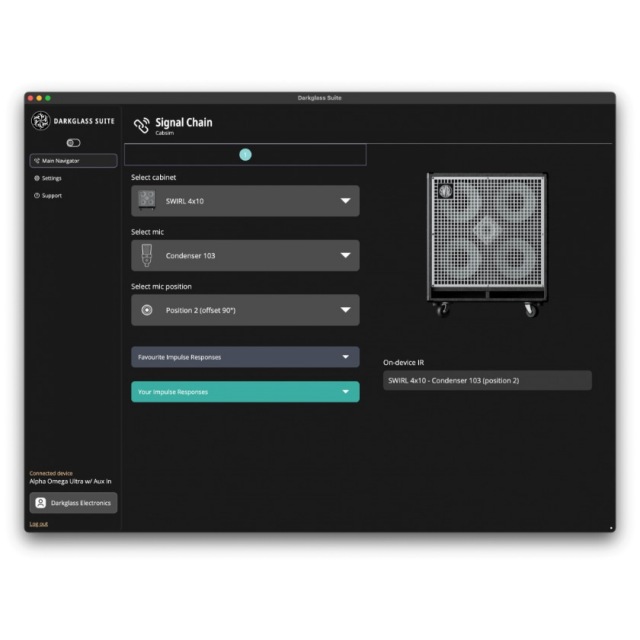The height and width of the screenshot is (640, 640).
Task: Click the Darkglass Suite logo icon
Action: [41, 121]
